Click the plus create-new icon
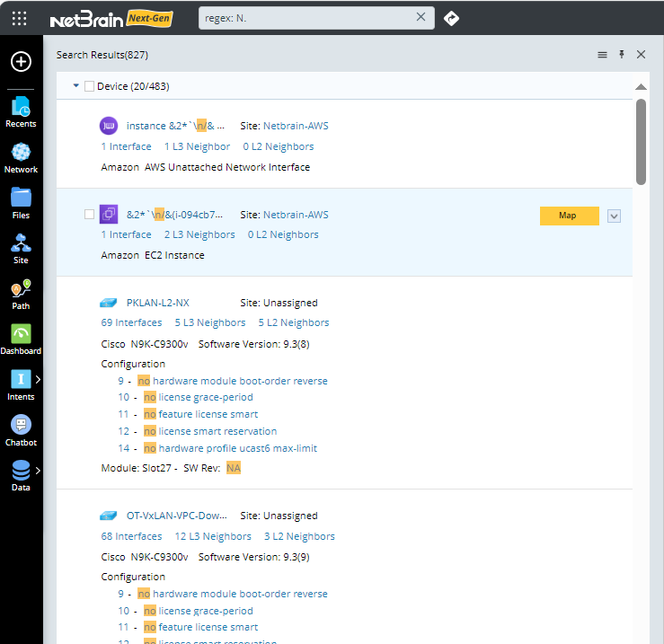The height and width of the screenshot is (644, 664). (x=21, y=62)
